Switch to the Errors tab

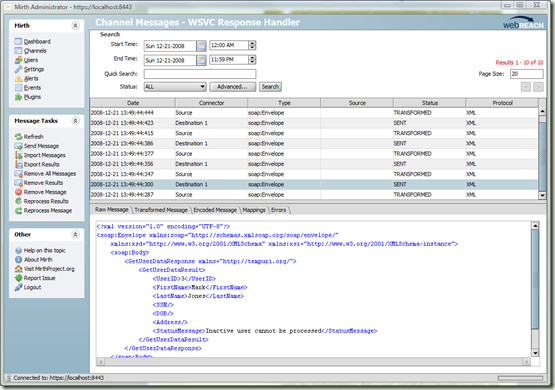[x=279, y=210]
